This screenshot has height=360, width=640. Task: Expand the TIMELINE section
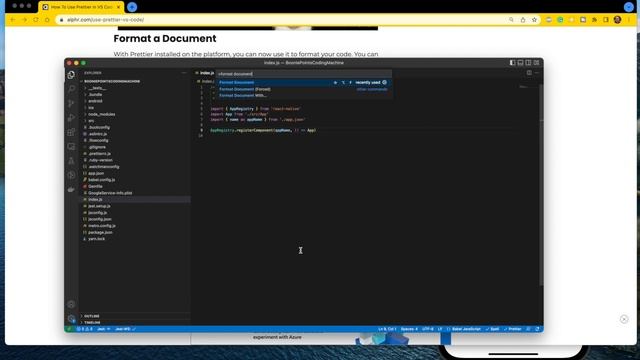pyautogui.click(x=135, y=322)
